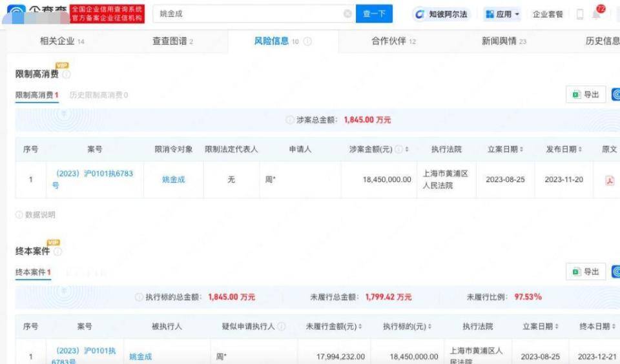Switch to 新闻舆情 tab
This screenshot has width=620, height=364.
coord(504,41)
